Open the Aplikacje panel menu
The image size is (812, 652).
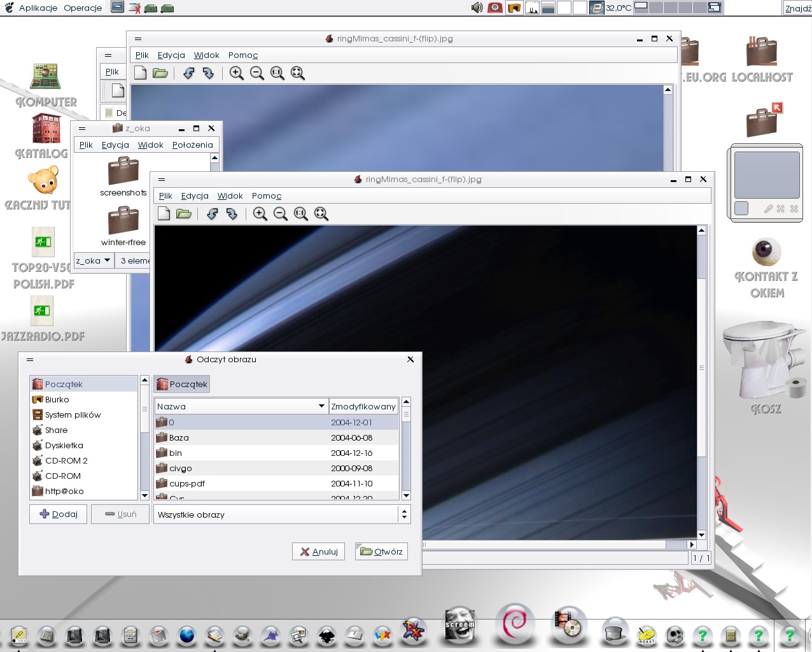point(38,8)
